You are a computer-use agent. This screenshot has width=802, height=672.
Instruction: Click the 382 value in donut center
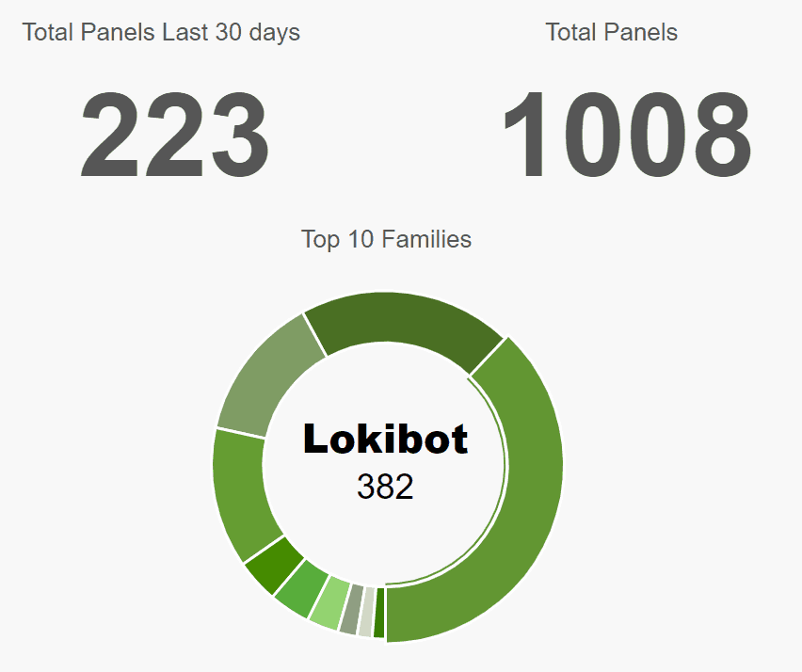click(x=385, y=487)
